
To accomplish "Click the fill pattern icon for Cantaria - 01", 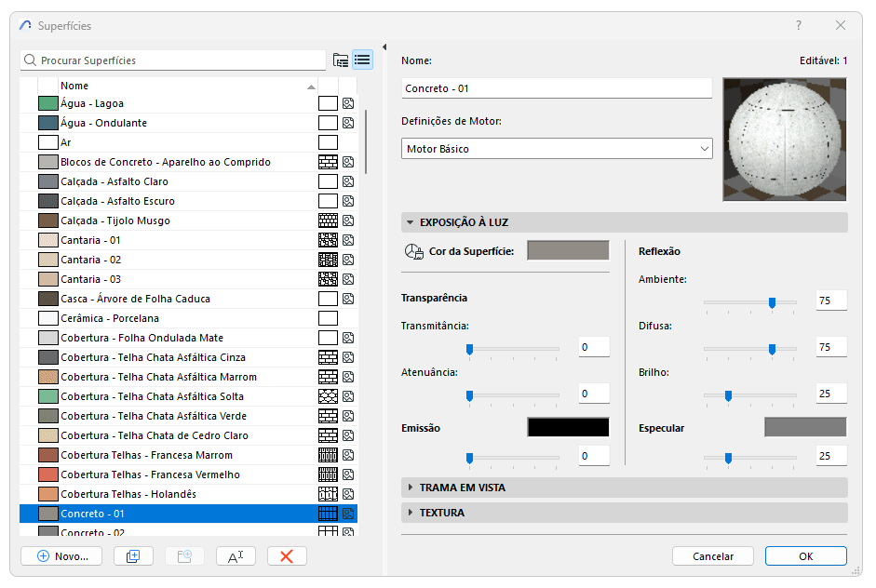I will coord(327,239).
